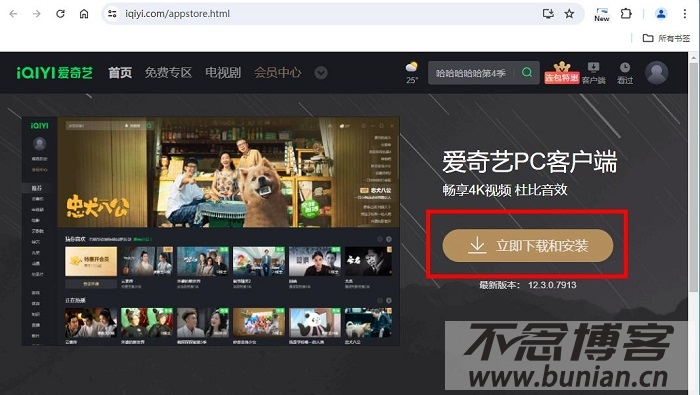Go to the 首页 tab
Viewport: 700px width, 395px height.
pos(120,72)
